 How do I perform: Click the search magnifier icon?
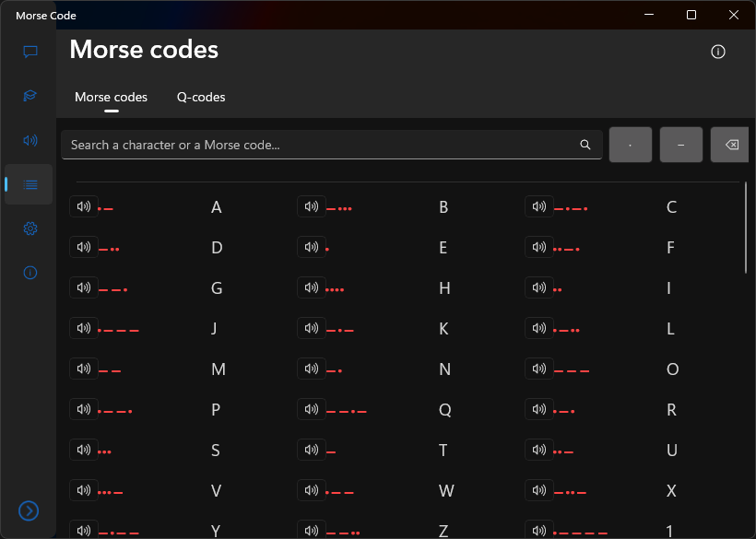(585, 145)
